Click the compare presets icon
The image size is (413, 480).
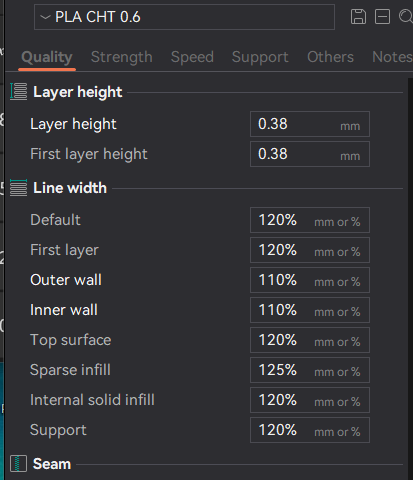click(x=382, y=17)
